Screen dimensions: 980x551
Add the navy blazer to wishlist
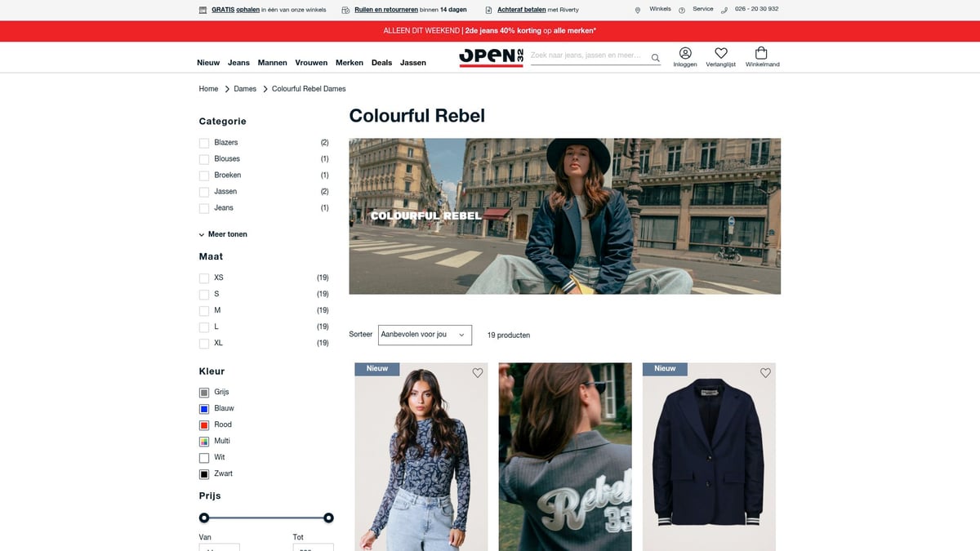coord(765,373)
